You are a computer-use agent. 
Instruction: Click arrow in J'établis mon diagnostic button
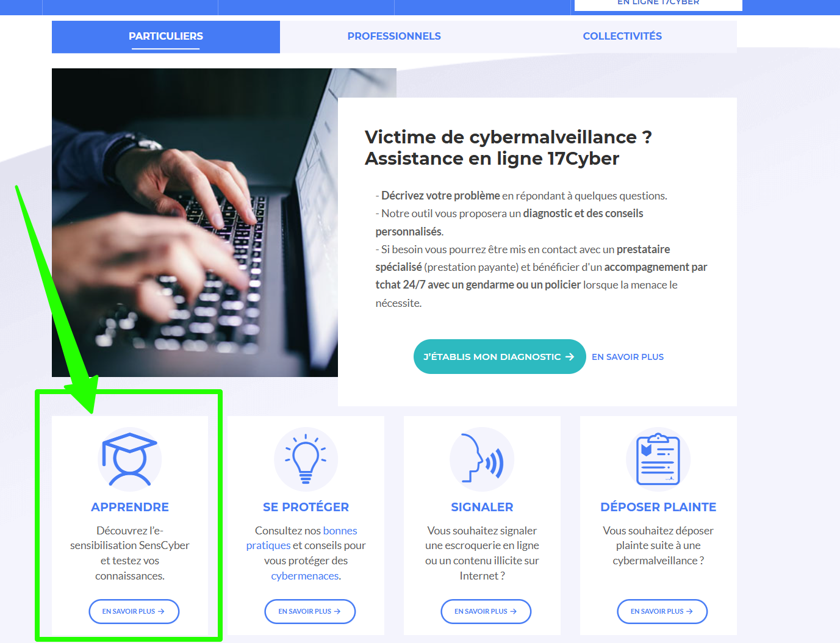570,357
